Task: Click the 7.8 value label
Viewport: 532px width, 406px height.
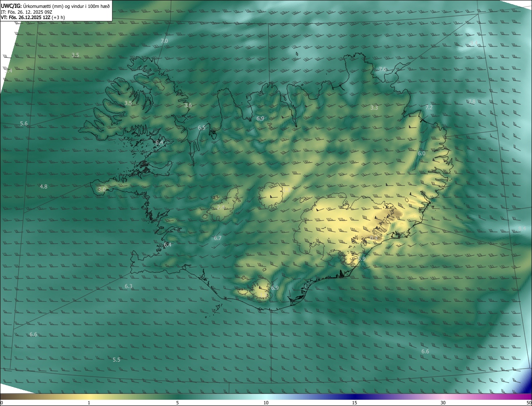Action: [471, 102]
